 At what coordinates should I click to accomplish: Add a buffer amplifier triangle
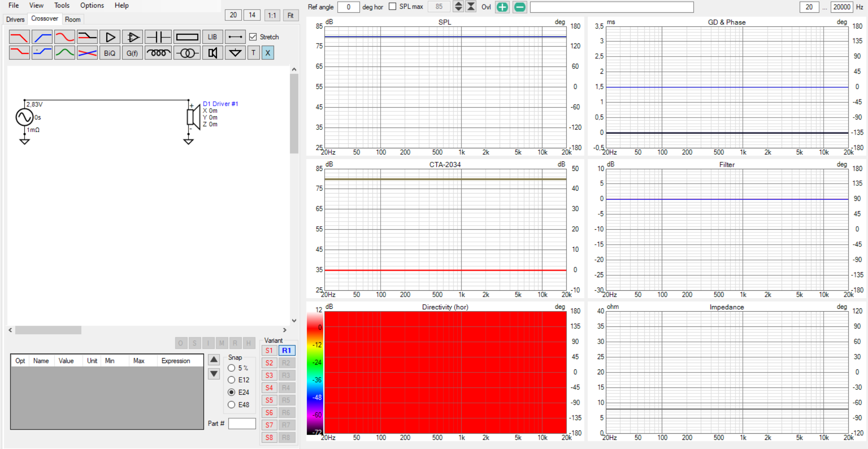point(110,37)
